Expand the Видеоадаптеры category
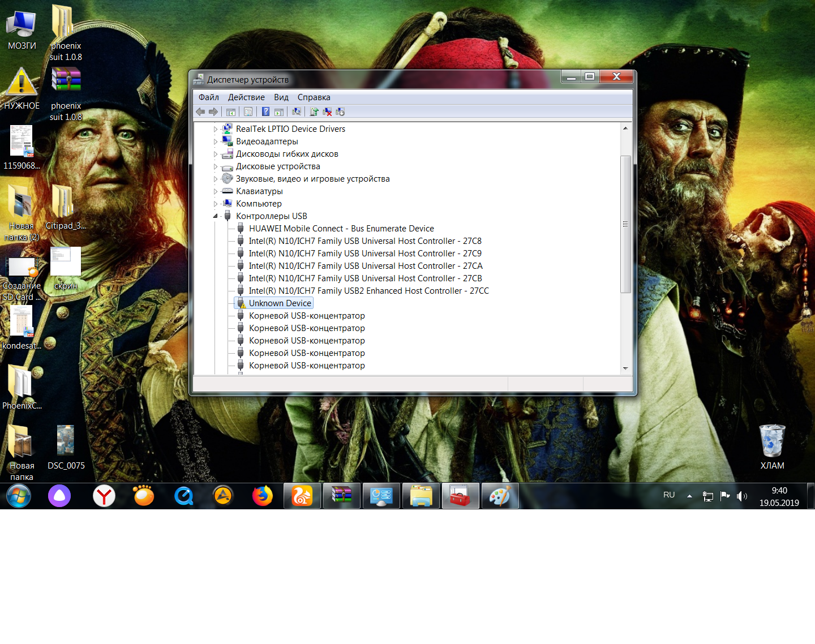The height and width of the screenshot is (644, 815). [x=215, y=141]
